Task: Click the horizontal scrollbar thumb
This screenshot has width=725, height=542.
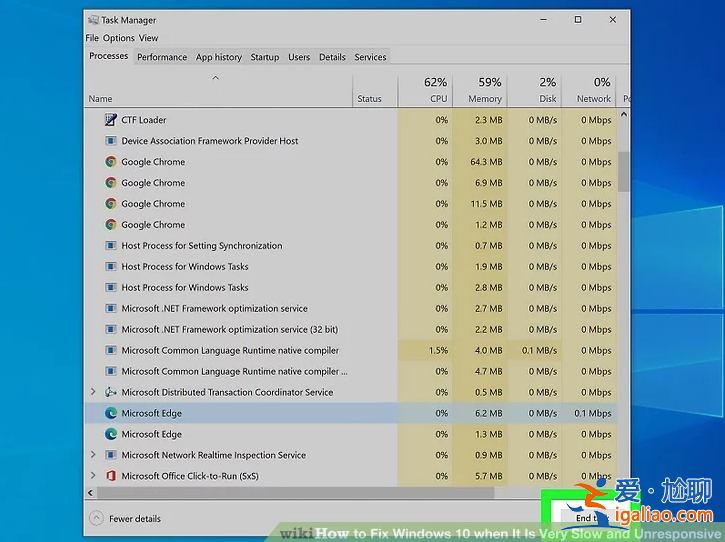Action: (295, 493)
